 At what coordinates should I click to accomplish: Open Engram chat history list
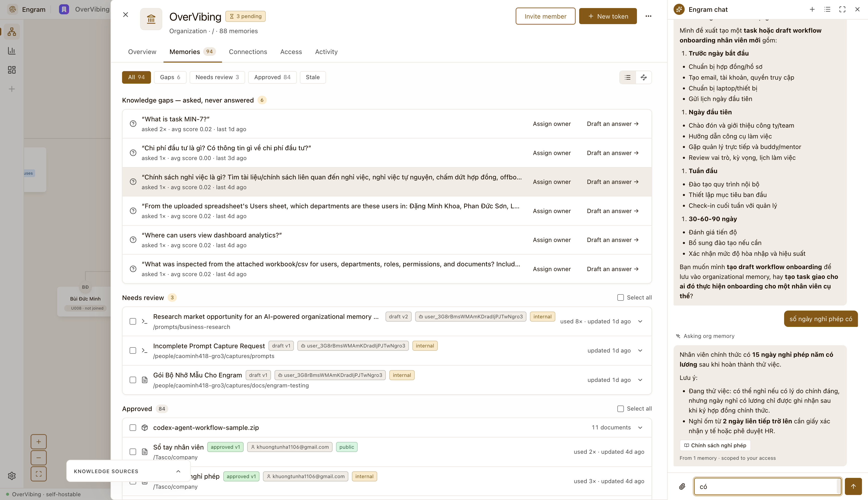tap(827, 9)
